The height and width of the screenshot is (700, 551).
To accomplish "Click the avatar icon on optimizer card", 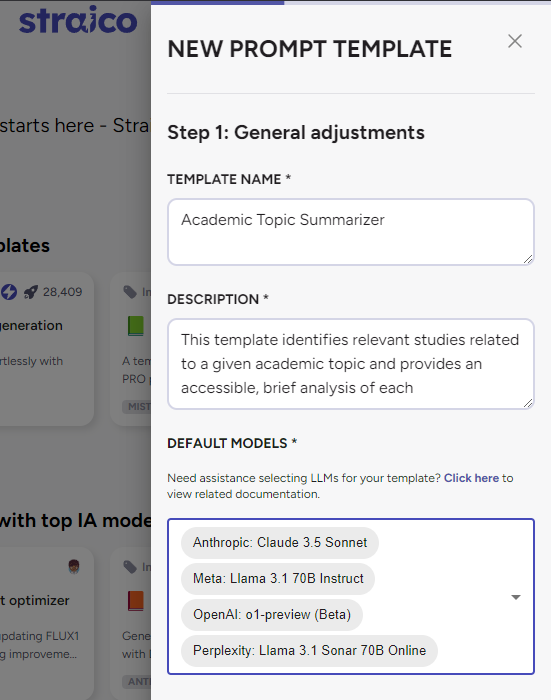I will [x=74, y=567].
